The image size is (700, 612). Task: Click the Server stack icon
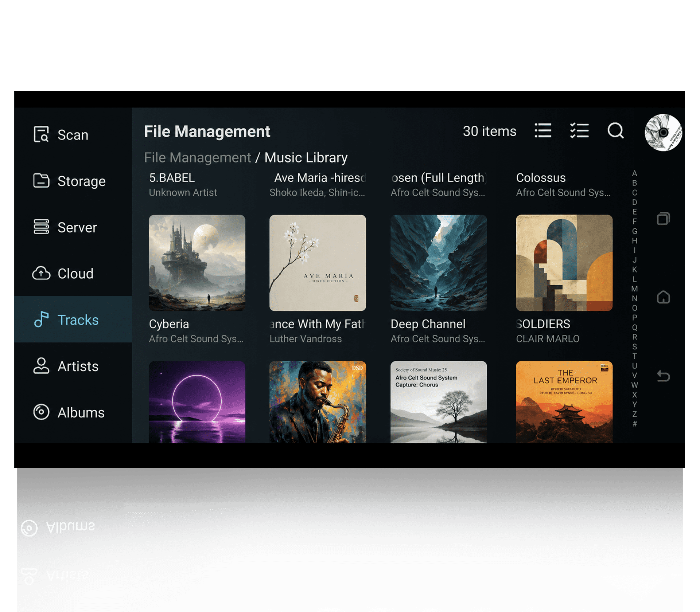pyautogui.click(x=41, y=227)
